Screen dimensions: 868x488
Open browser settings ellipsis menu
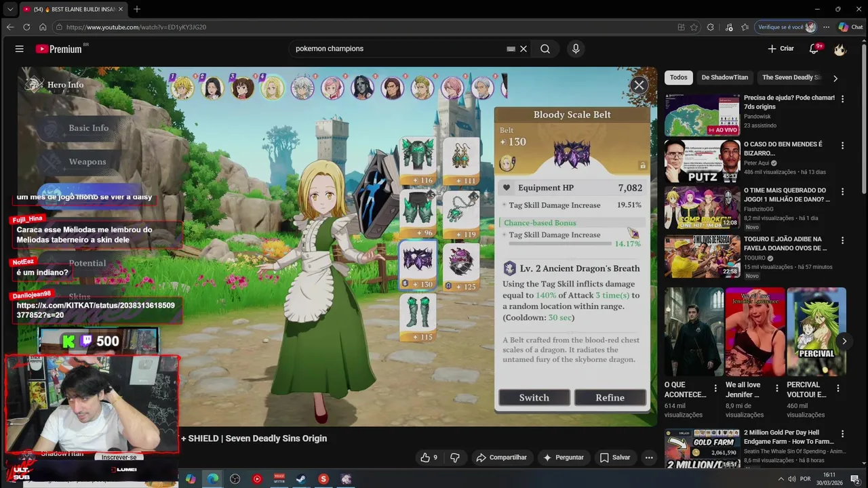[826, 27]
